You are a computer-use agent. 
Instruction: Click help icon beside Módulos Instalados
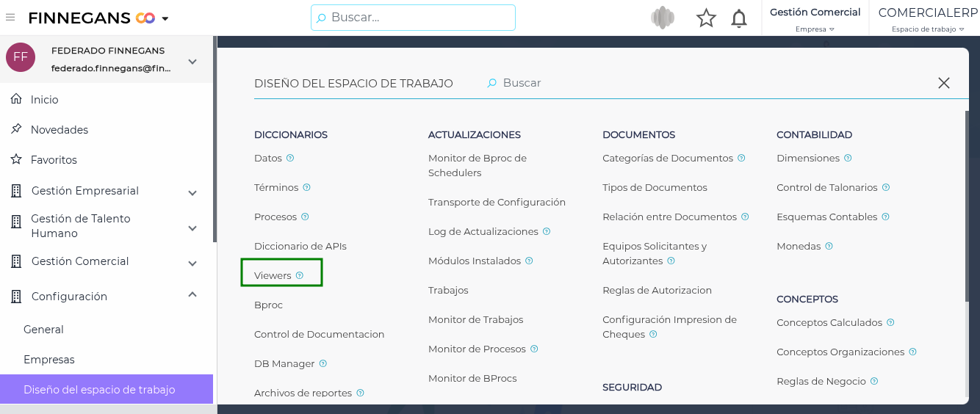click(x=530, y=261)
